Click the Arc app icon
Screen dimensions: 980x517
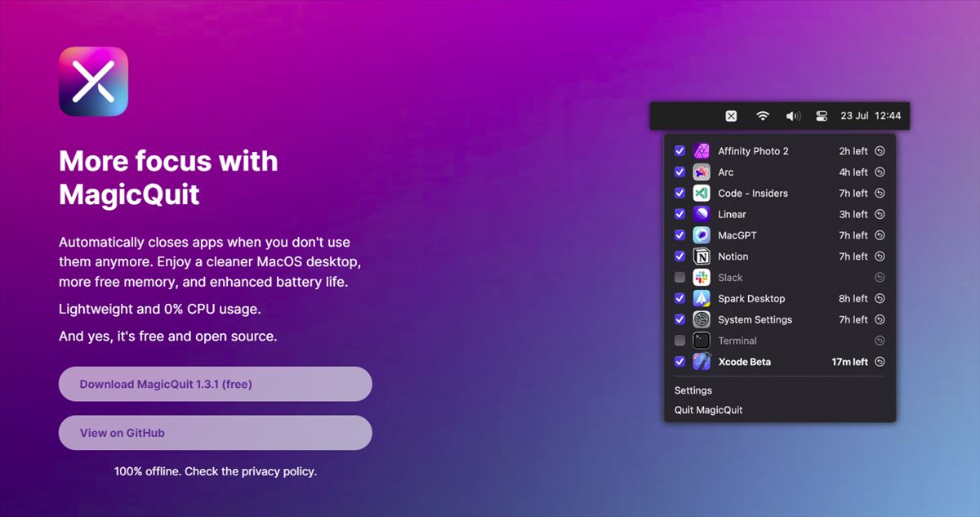702,172
